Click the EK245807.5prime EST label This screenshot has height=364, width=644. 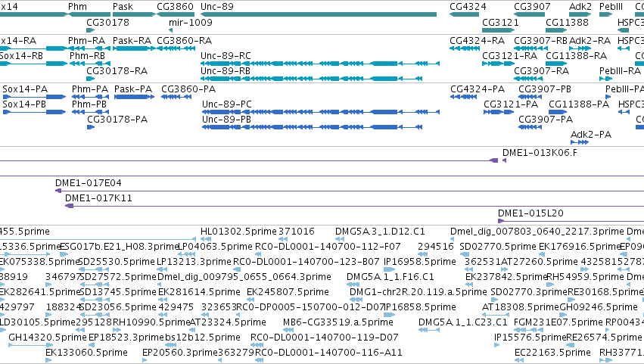288,292
